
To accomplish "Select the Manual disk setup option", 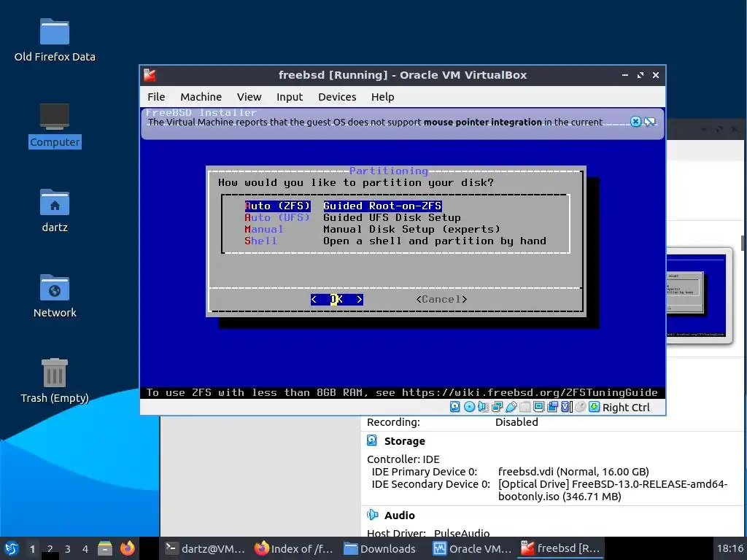I will [x=372, y=229].
